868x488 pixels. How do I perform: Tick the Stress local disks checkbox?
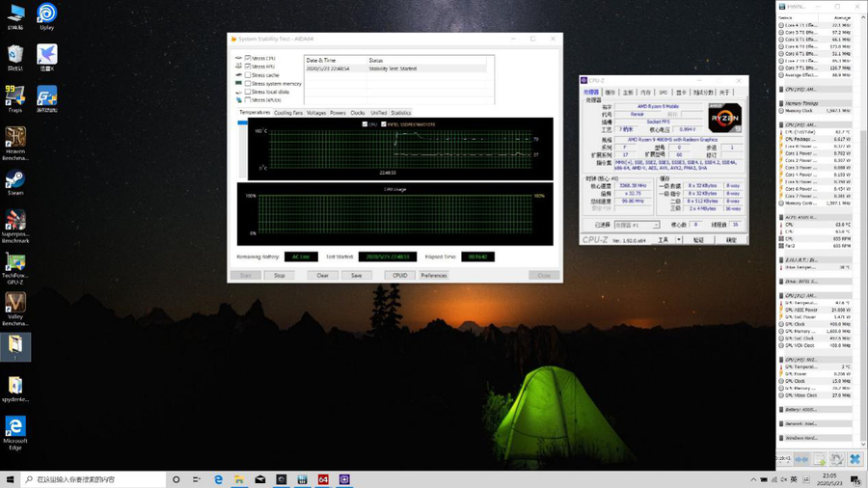point(248,92)
